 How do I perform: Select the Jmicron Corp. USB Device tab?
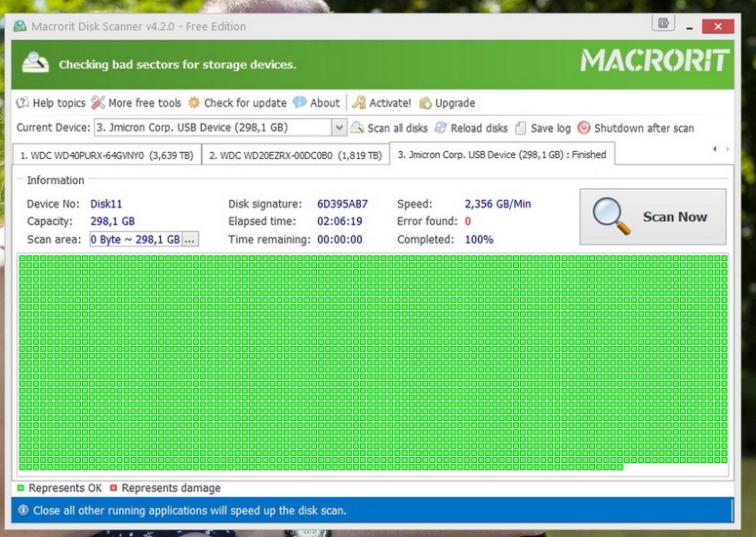[501, 155]
